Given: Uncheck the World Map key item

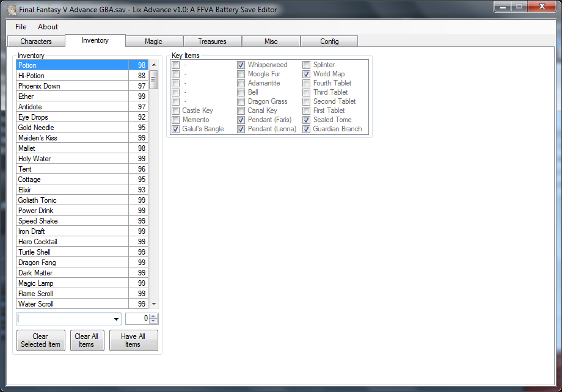Looking at the screenshot, I should (x=307, y=74).
